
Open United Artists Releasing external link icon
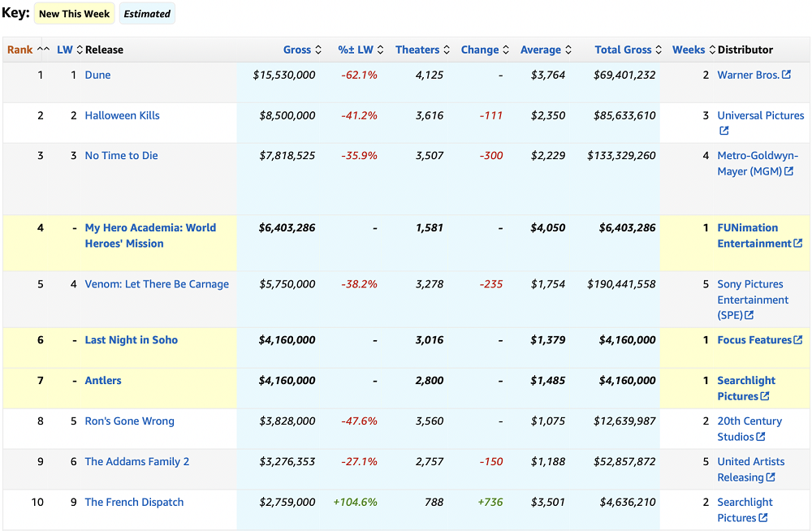tap(772, 477)
